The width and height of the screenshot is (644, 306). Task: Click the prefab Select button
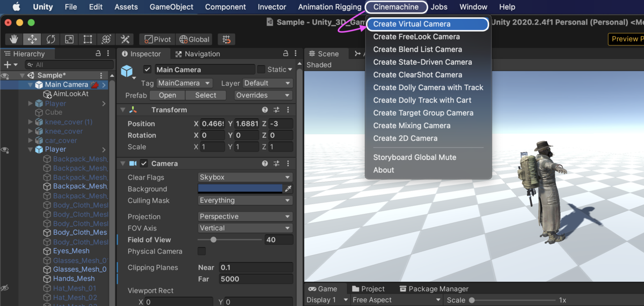point(206,95)
